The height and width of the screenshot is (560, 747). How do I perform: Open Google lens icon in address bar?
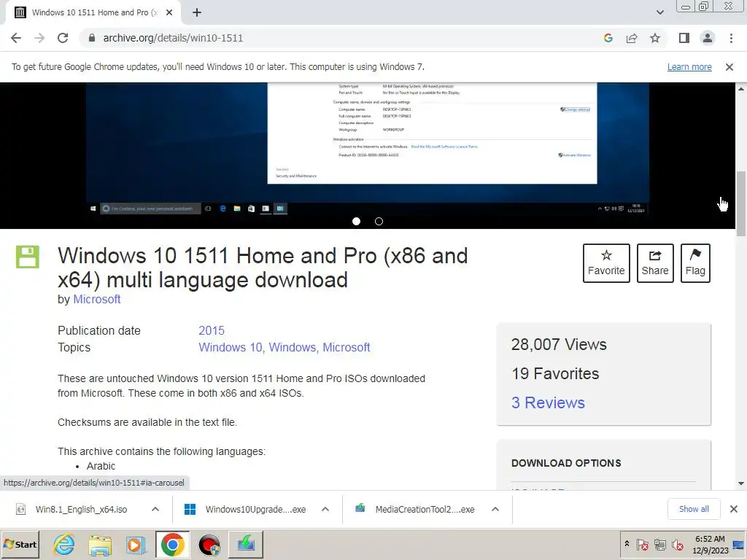(608, 38)
